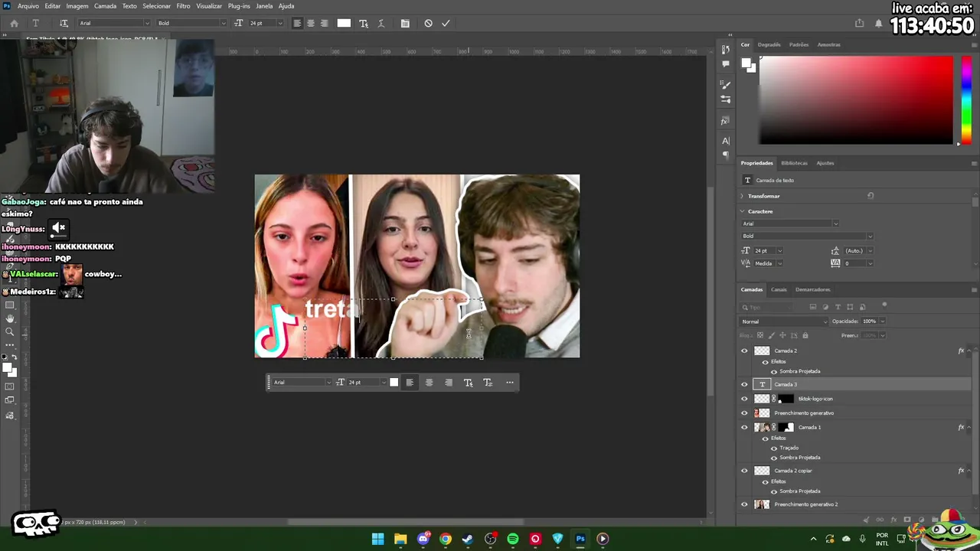This screenshot has width=980, height=551.
Task: Toggle text orientation in the options bar
Action: pos(64,23)
